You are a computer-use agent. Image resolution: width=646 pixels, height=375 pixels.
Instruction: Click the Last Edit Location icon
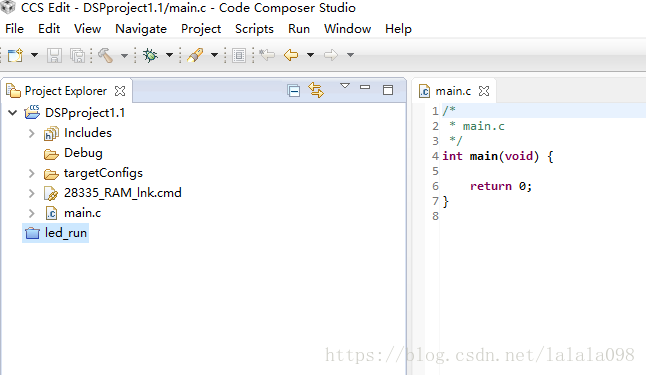pyautogui.click(x=267, y=55)
